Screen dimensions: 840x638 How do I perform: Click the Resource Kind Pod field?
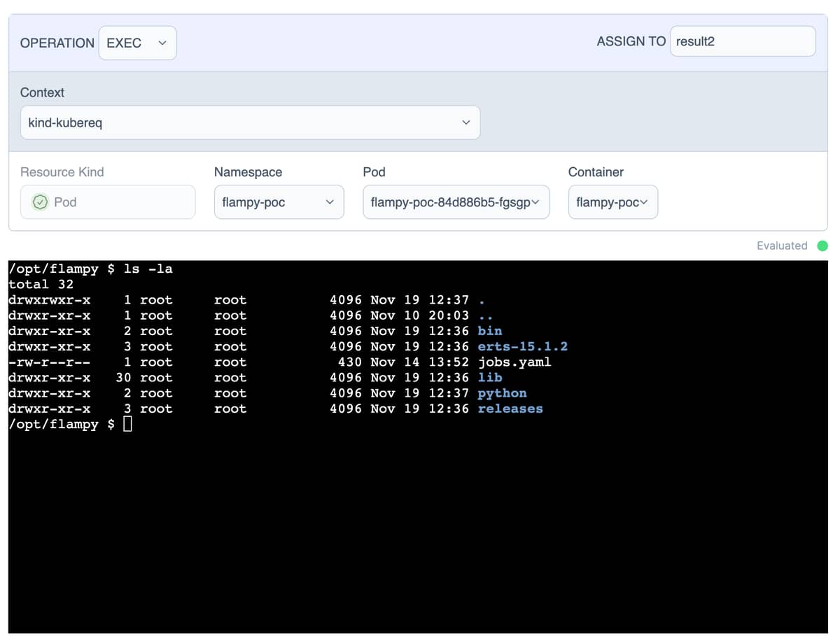click(108, 202)
